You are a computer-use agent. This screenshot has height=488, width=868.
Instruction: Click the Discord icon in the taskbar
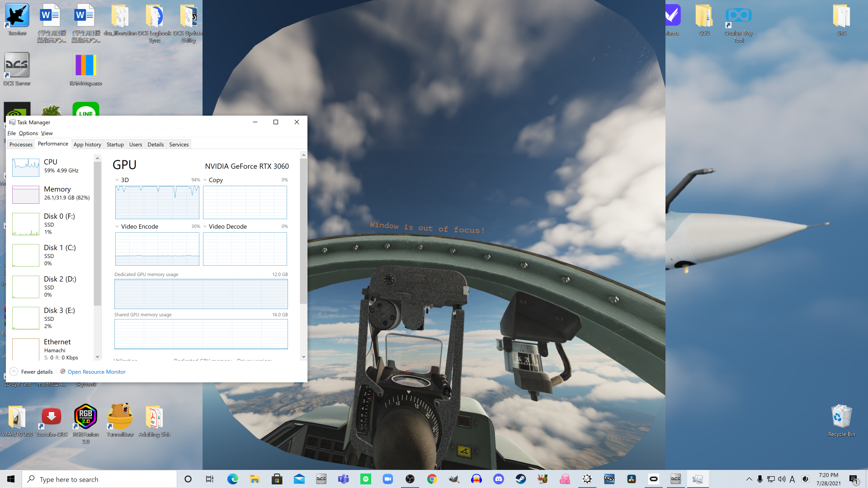pyautogui.click(x=498, y=479)
